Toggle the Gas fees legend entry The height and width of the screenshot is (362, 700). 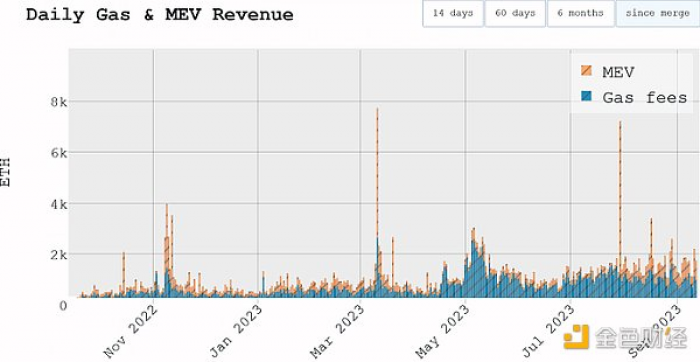tap(634, 97)
